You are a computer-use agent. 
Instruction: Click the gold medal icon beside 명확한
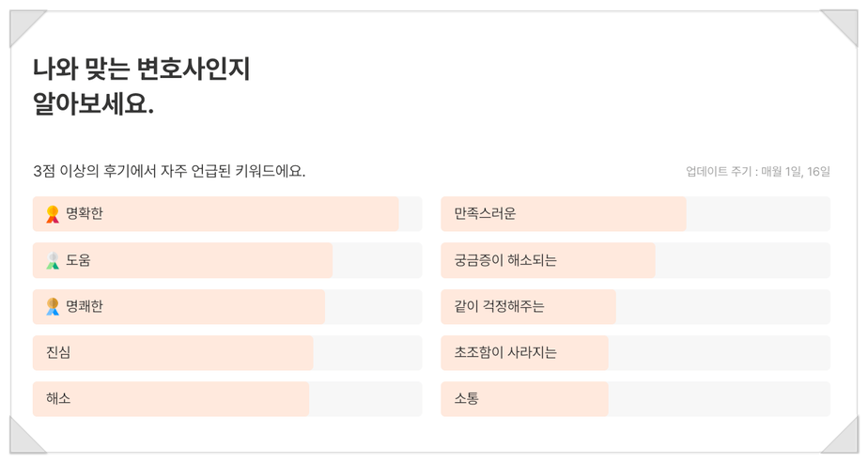click(x=53, y=214)
